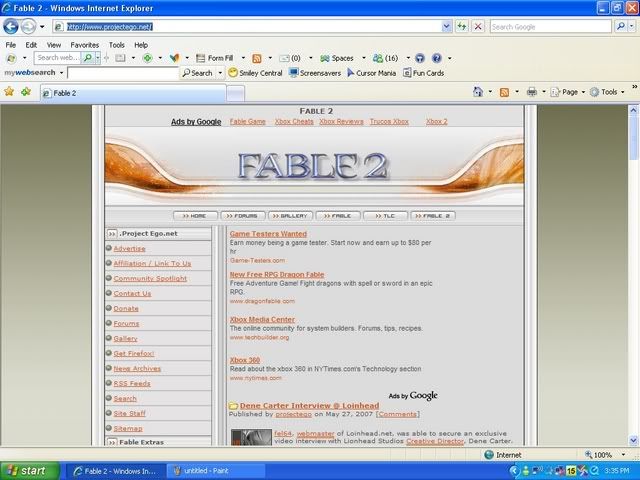
Task: Click the TLC site navigation button
Action: point(386,216)
